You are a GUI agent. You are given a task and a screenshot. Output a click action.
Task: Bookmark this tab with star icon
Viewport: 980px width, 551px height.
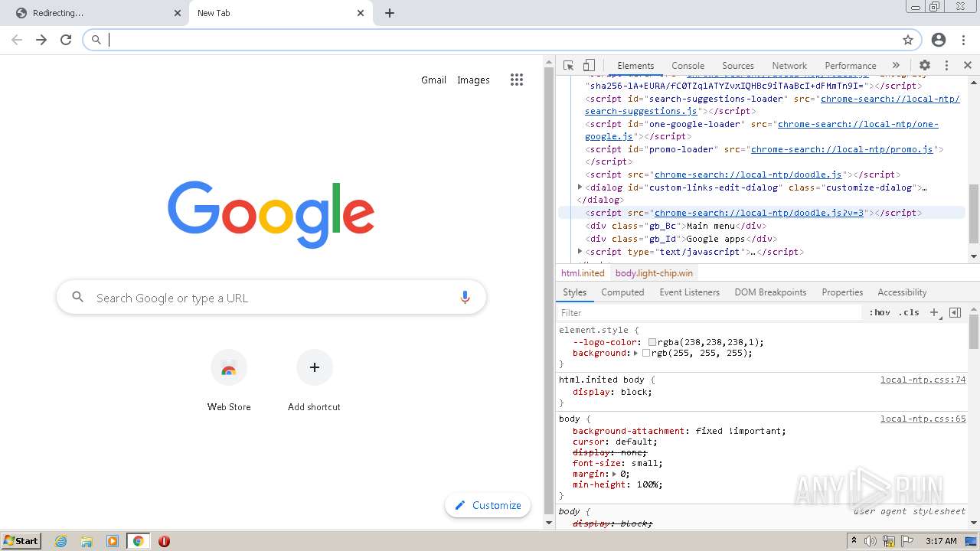point(908,40)
